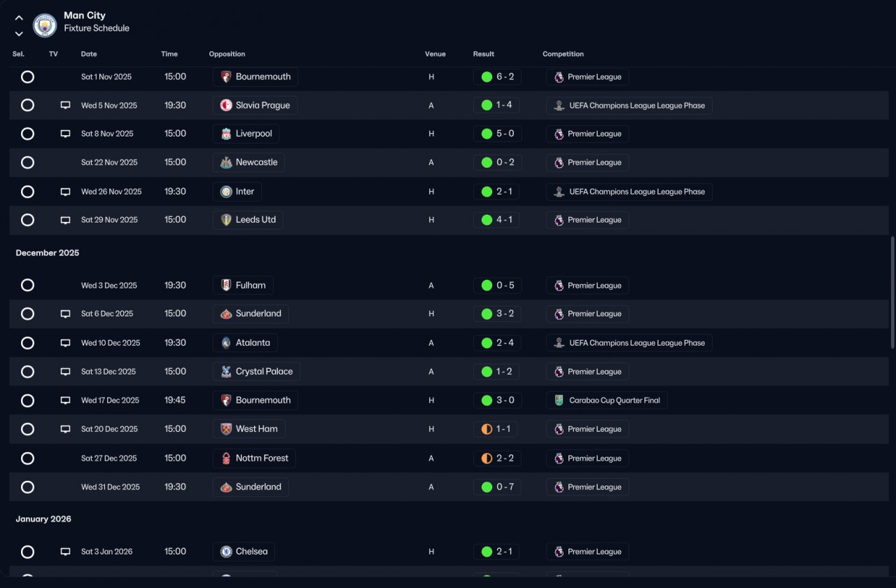Click the Atalanta club crest icon

pyautogui.click(x=226, y=343)
